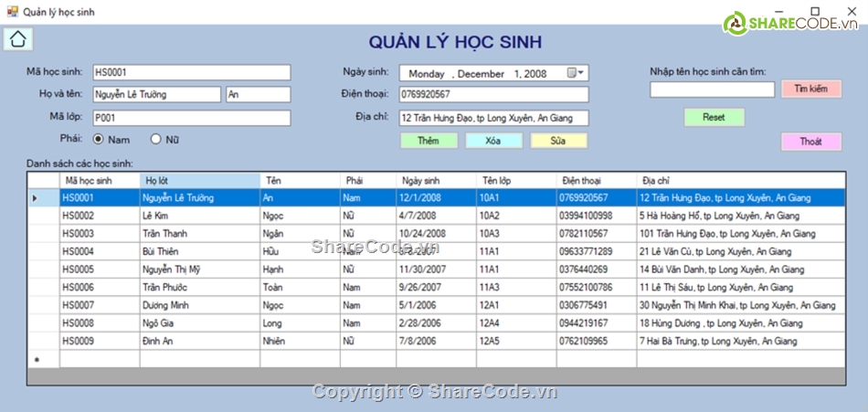Open the date picker calendar dropdown

[x=576, y=73]
